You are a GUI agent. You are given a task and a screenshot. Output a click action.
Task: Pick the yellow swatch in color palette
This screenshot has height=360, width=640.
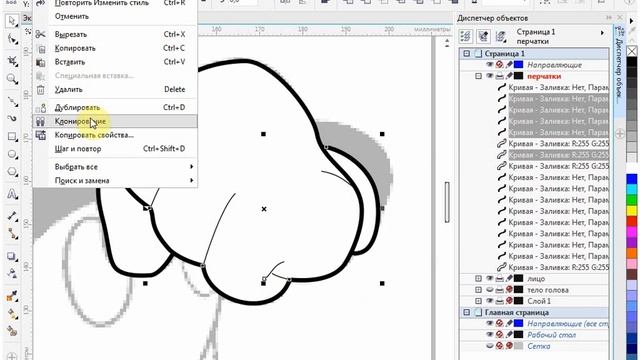[632, 211]
